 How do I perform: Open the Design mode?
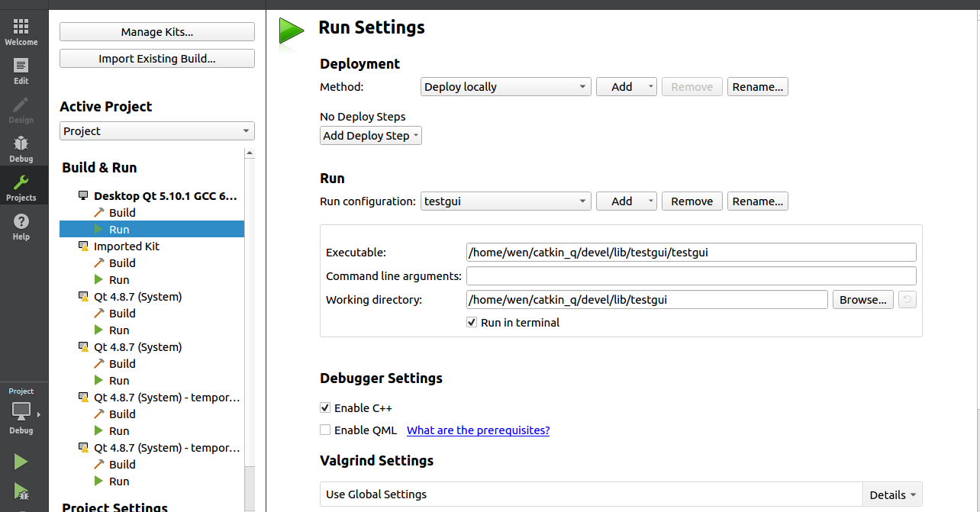click(21, 110)
